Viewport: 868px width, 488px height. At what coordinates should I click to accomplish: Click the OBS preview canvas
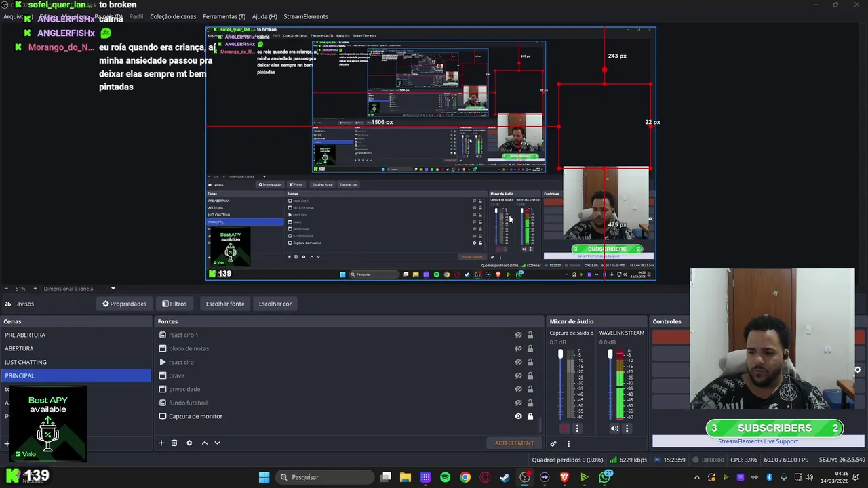(431, 154)
